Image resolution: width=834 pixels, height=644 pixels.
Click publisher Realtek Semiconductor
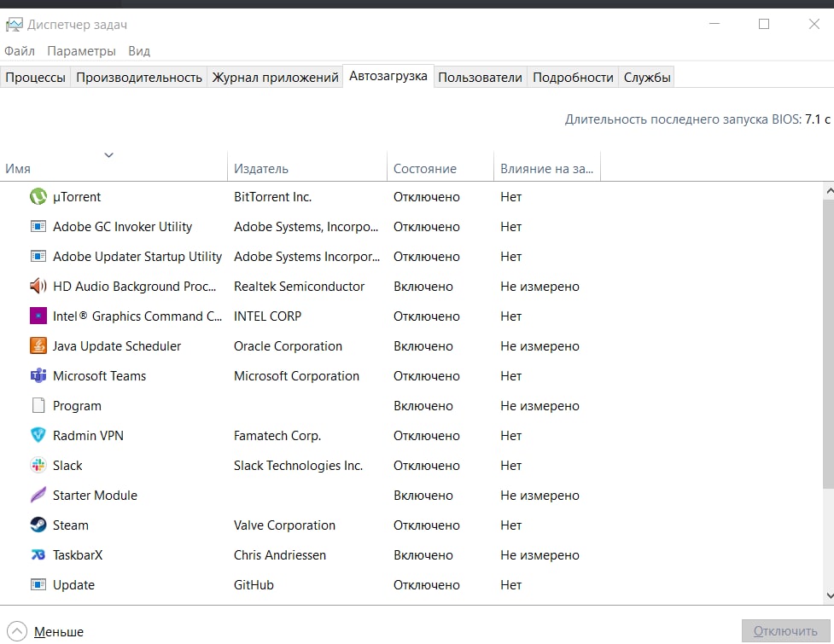click(x=300, y=286)
